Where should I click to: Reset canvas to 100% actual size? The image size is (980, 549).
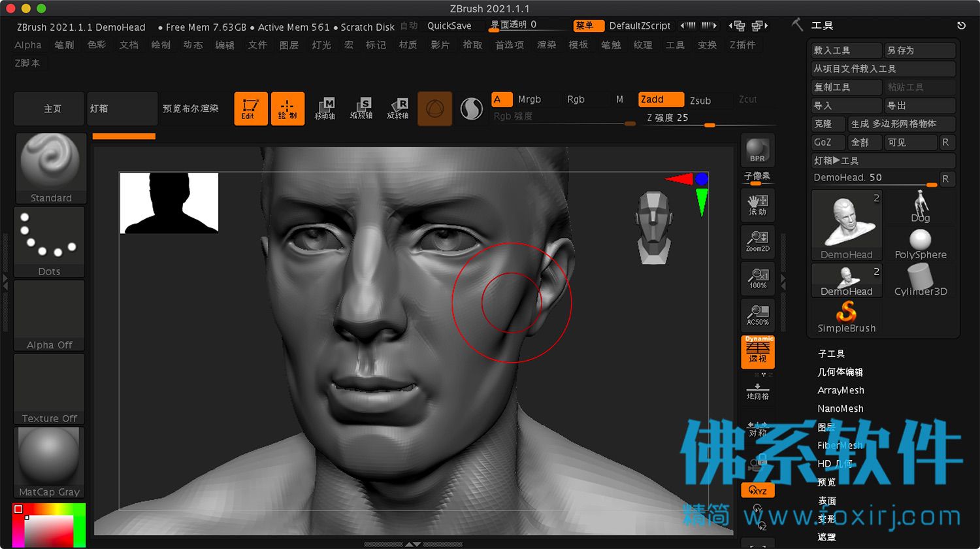[x=758, y=278]
